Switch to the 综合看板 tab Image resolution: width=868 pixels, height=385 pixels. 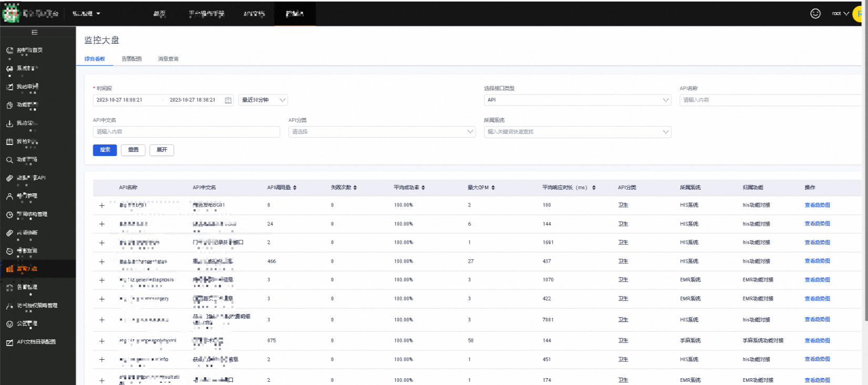(x=95, y=59)
